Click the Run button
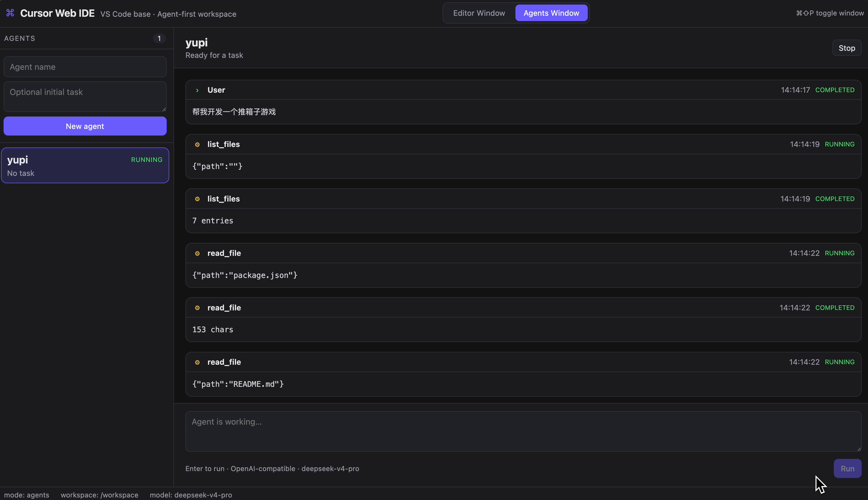 pos(847,469)
